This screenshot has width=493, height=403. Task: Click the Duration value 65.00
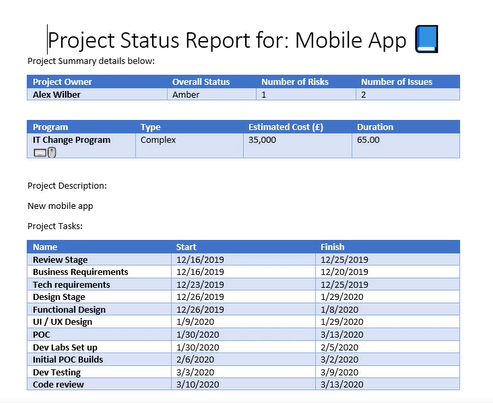click(368, 140)
